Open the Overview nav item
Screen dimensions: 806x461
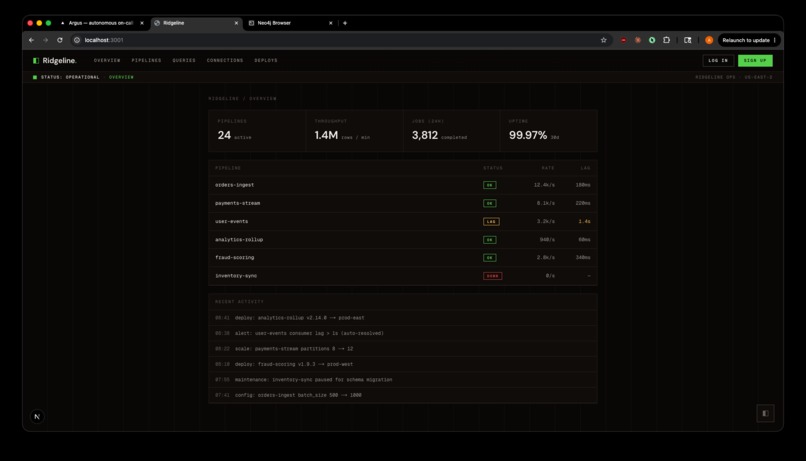coord(107,61)
